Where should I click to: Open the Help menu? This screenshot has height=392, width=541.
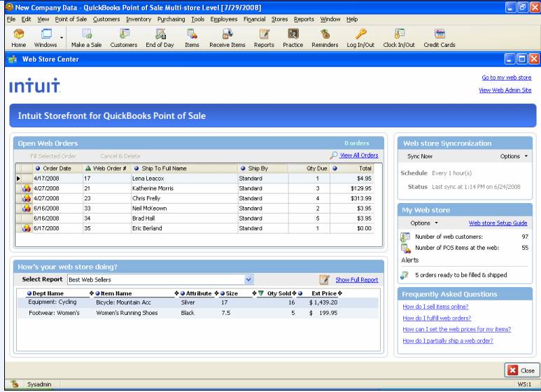coord(352,20)
